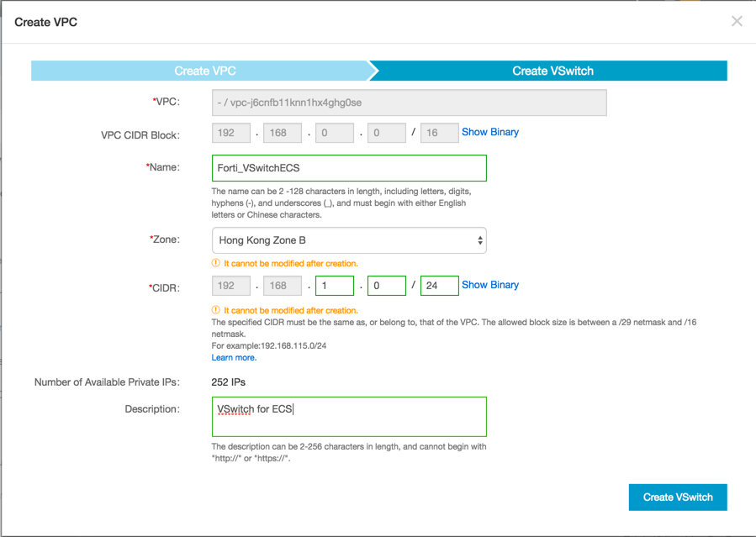Click the CIDR netmask field showing 24
This screenshot has height=537, width=756.
tap(439, 286)
